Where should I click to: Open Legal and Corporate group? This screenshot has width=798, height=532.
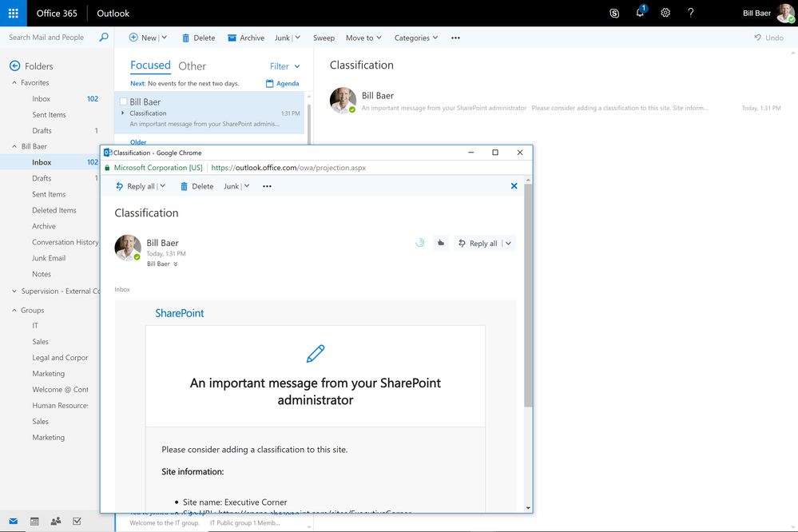tap(60, 358)
